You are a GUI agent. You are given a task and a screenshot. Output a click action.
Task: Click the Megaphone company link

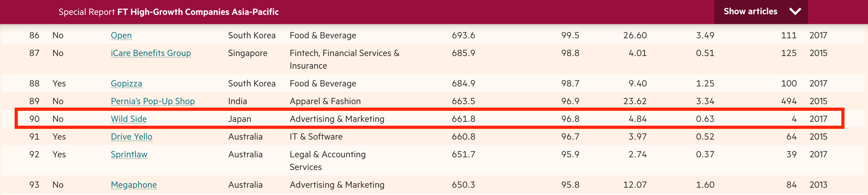click(133, 185)
